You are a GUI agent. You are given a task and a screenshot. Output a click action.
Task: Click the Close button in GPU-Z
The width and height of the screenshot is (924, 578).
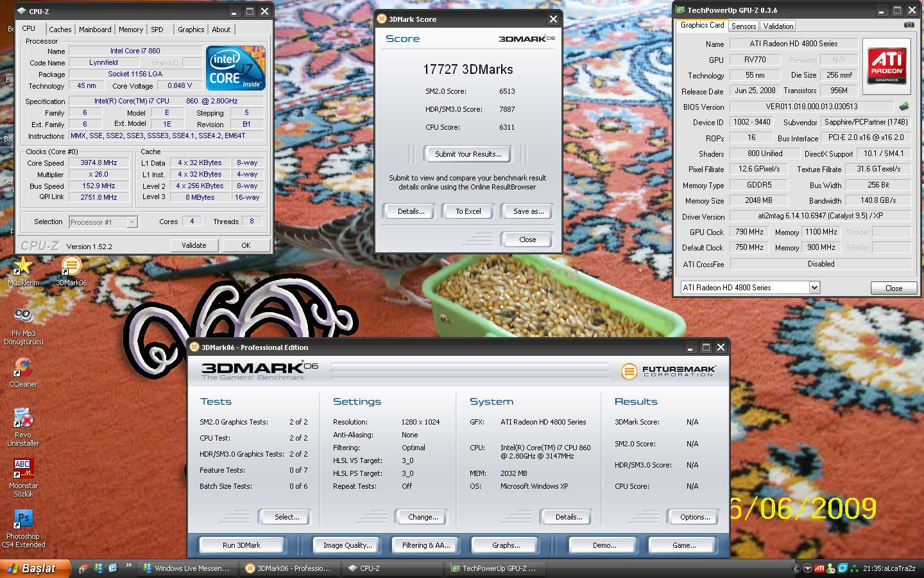point(894,288)
